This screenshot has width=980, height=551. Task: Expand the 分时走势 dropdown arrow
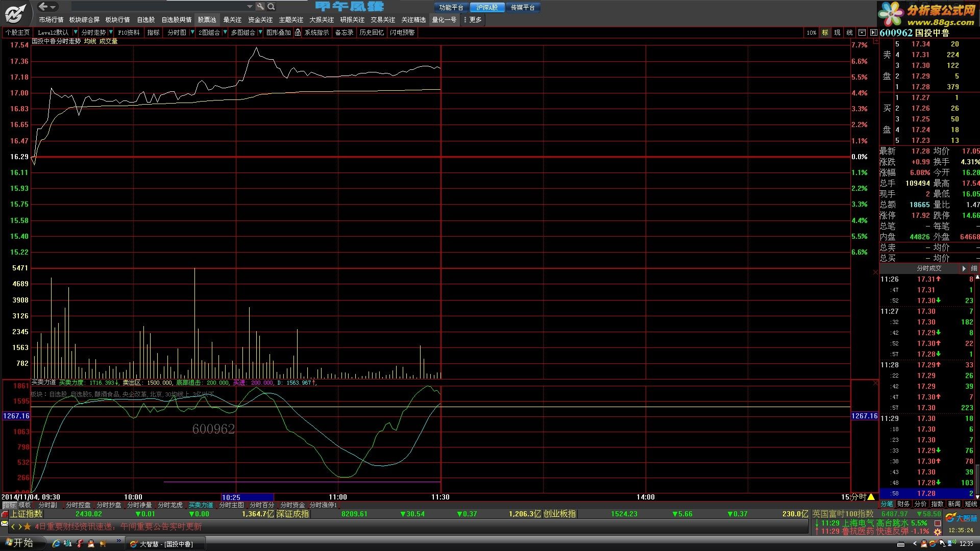(x=111, y=32)
